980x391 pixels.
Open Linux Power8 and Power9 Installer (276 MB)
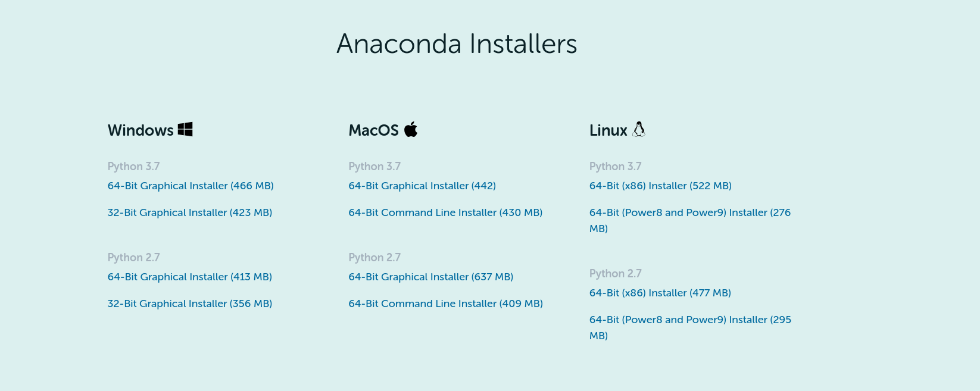pyautogui.click(x=689, y=212)
